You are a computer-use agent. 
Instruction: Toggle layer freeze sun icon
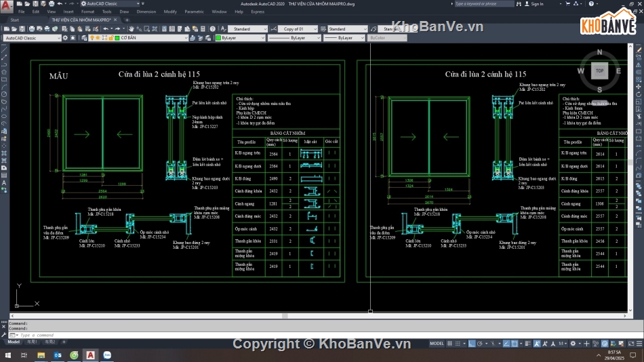tap(98, 38)
